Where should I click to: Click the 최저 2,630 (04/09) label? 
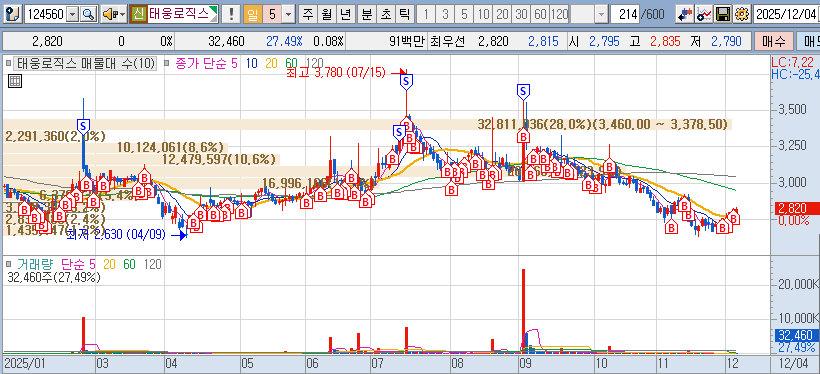point(115,235)
